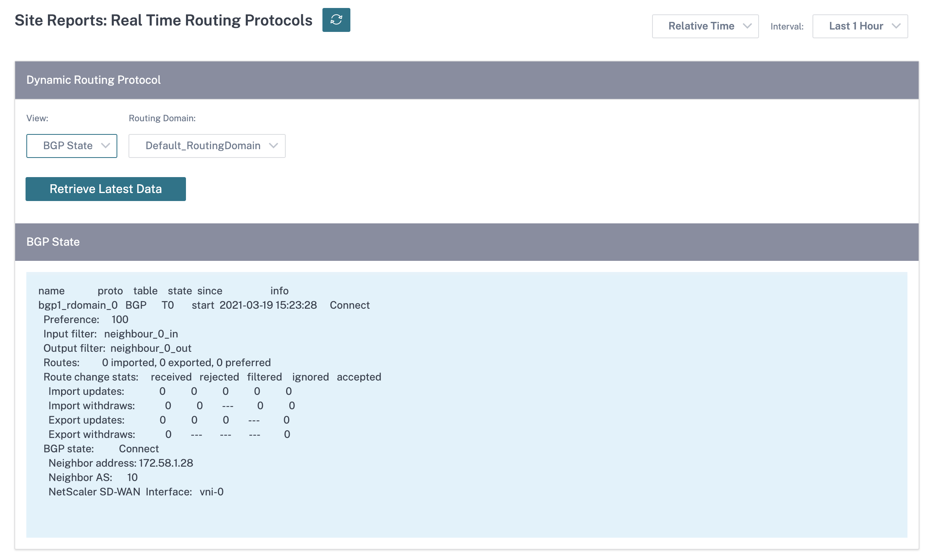Open the Relative Time dropdown

click(705, 26)
